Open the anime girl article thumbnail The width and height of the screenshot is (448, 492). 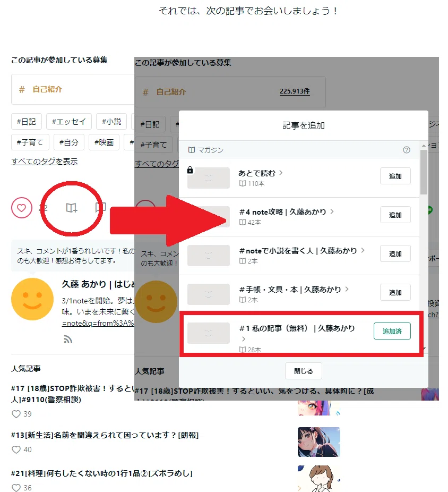coord(318,442)
